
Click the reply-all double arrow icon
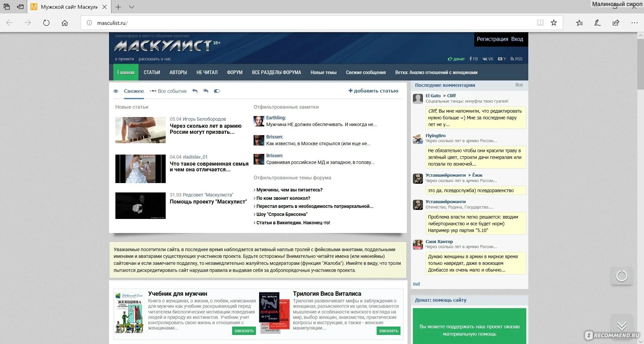coord(206,91)
